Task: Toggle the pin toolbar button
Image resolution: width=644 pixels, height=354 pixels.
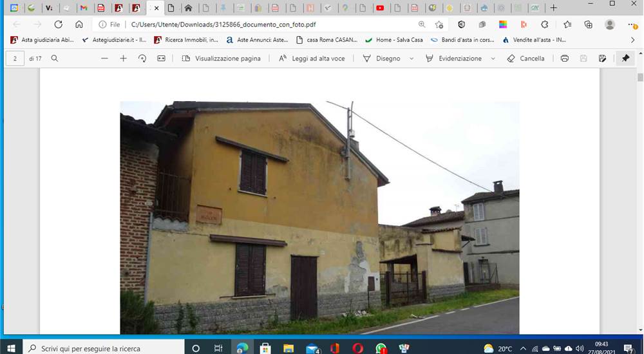Action: [625, 59]
